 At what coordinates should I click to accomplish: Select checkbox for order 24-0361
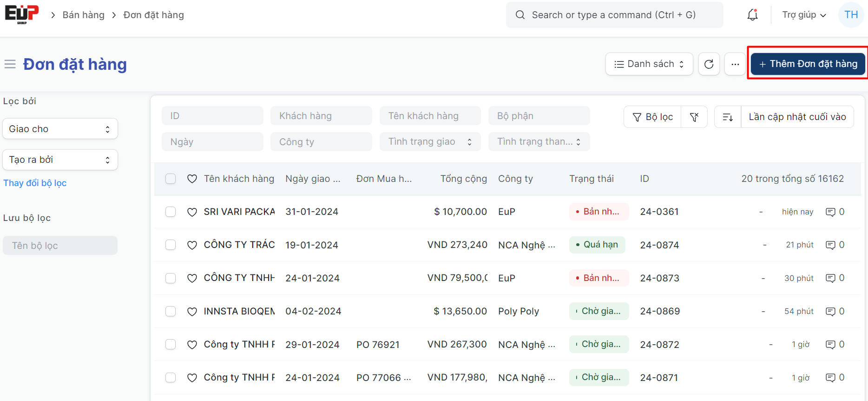coord(171,212)
